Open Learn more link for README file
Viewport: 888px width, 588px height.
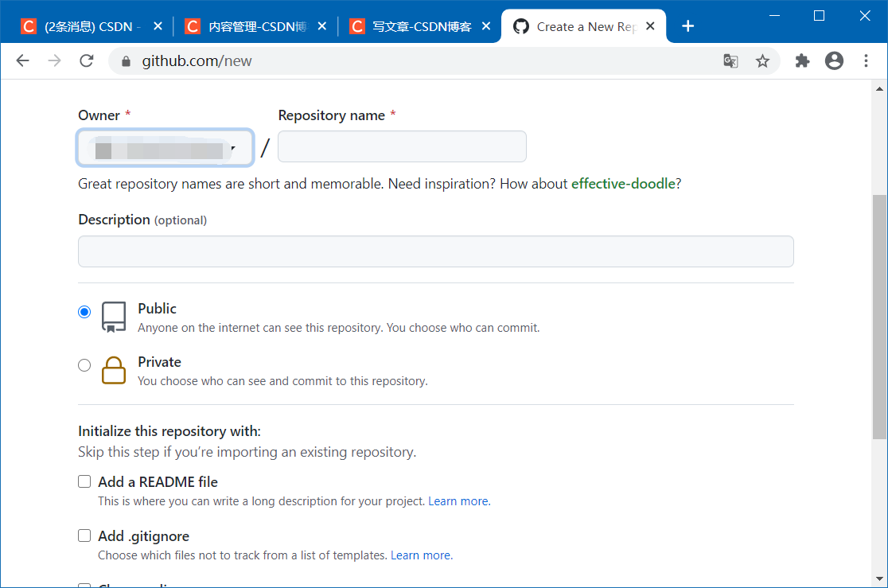pyautogui.click(x=459, y=501)
